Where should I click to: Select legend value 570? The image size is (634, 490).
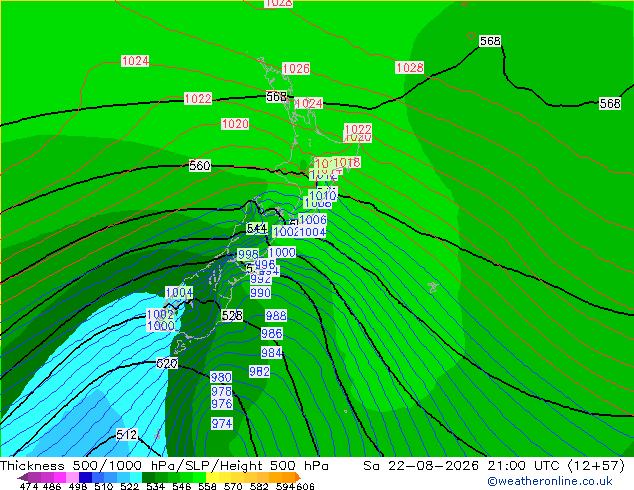[x=233, y=486]
